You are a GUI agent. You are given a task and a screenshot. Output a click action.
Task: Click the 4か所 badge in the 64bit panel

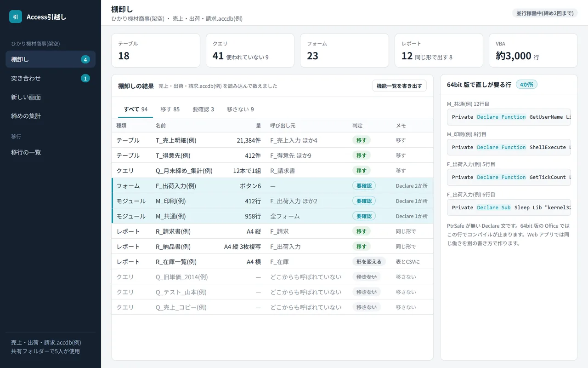pos(526,85)
